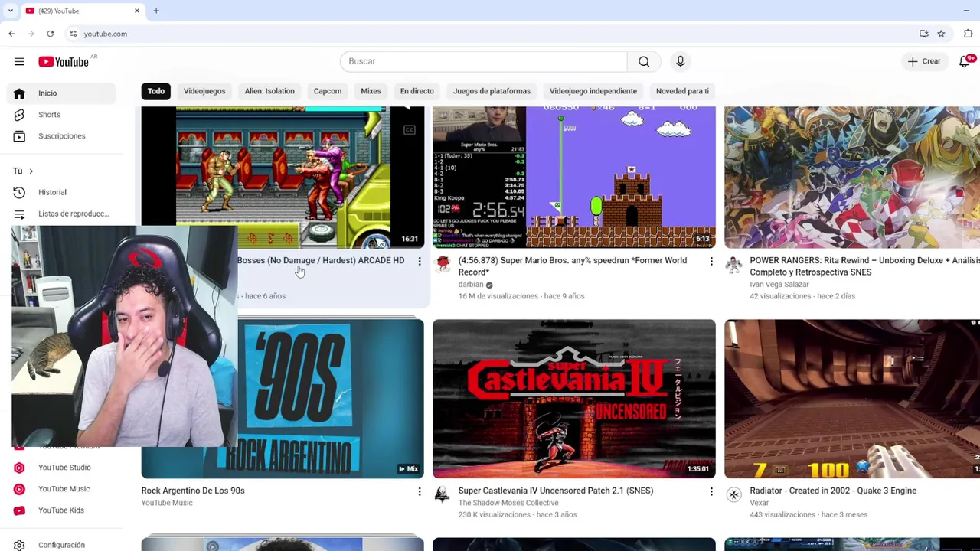Expand the Tú section chevron
Viewport: 980px width, 551px height.
tap(31, 171)
